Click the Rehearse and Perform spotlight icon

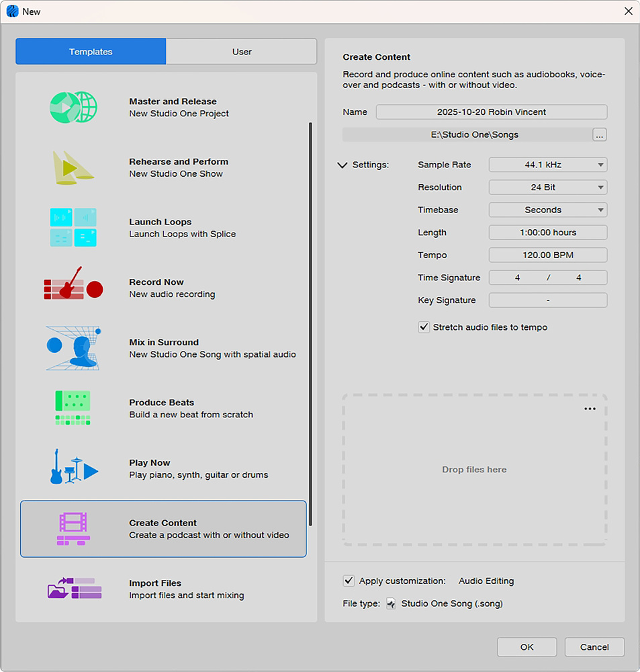pyautogui.click(x=73, y=167)
